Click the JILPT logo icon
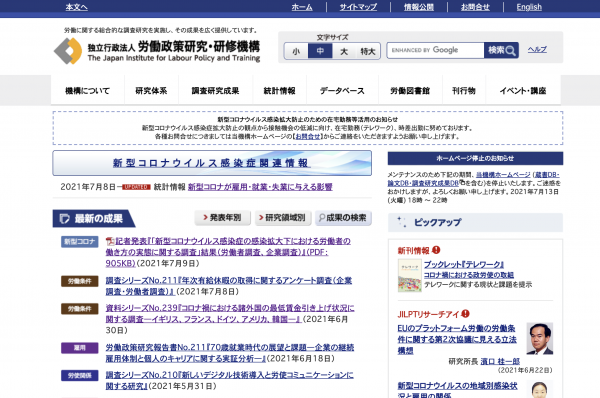This screenshot has height=398, width=600. pyautogui.click(x=68, y=51)
